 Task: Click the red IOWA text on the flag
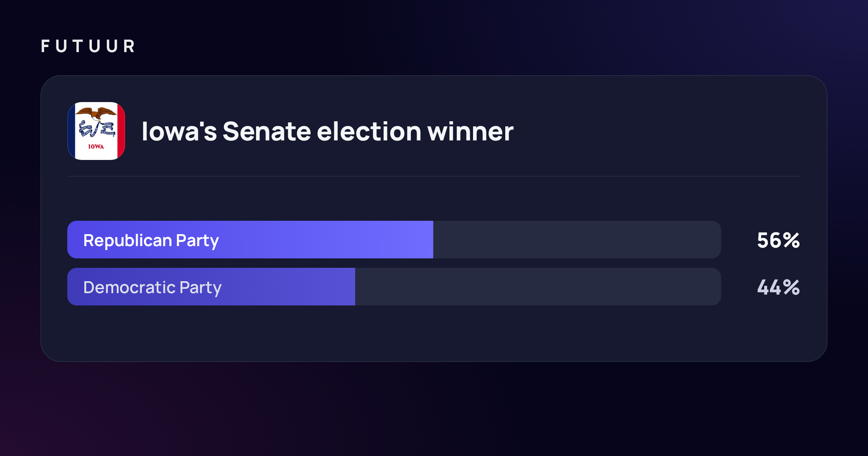[x=96, y=147]
